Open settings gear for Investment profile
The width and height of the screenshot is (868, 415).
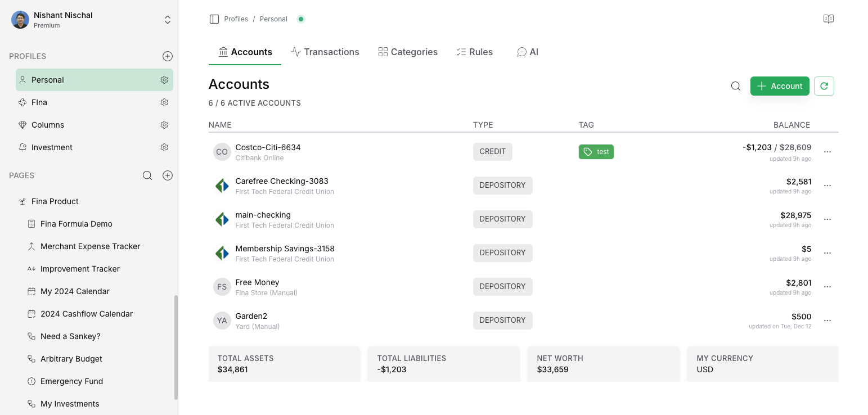click(164, 147)
